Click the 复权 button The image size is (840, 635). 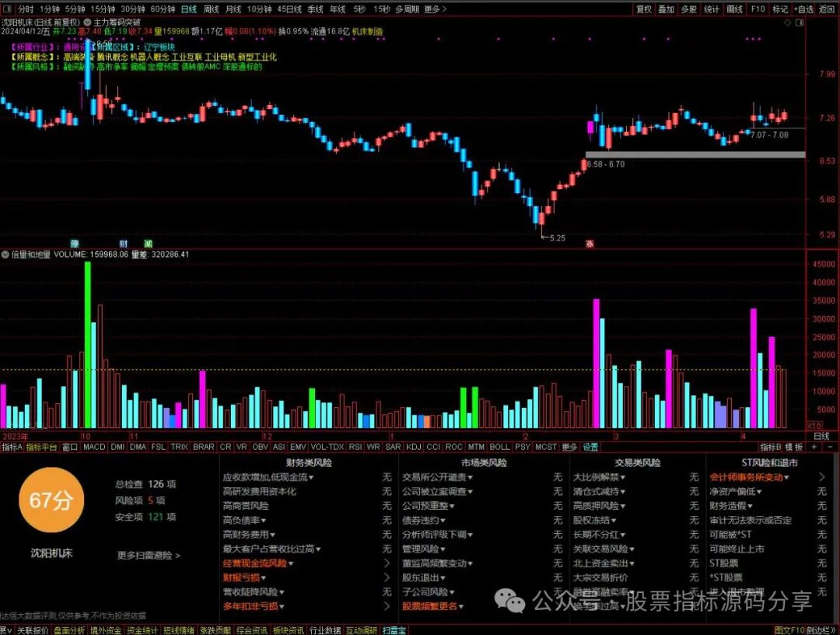tap(644, 9)
